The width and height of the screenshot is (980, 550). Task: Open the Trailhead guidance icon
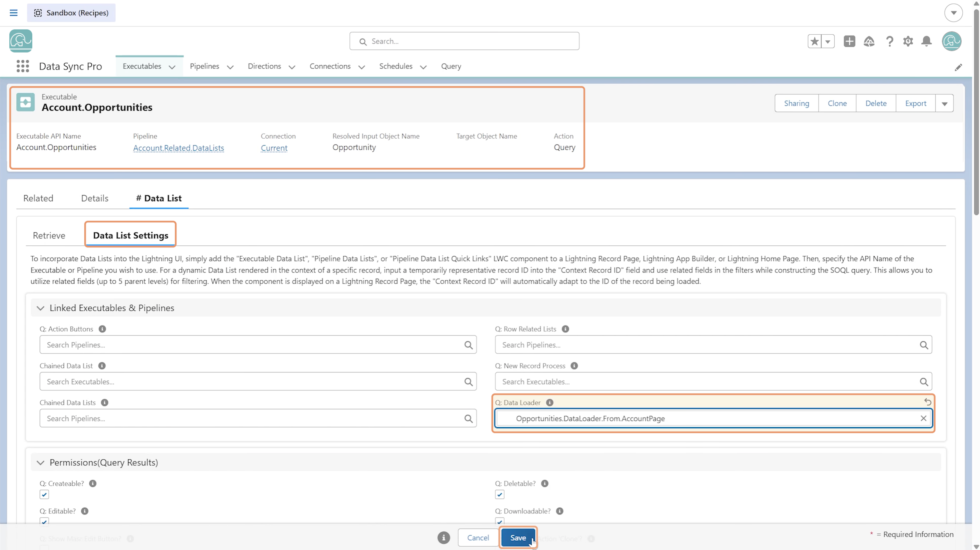pyautogui.click(x=869, y=41)
